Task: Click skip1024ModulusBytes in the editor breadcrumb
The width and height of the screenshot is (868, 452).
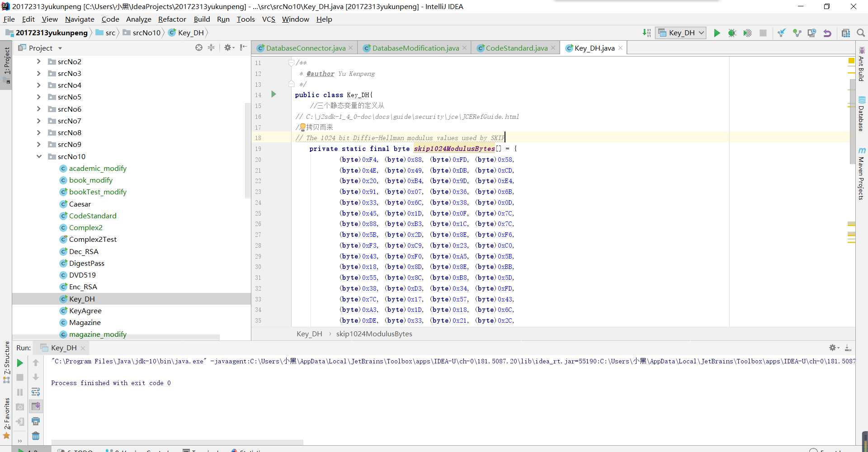Action: pyautogui.click(x=374, y=334)
